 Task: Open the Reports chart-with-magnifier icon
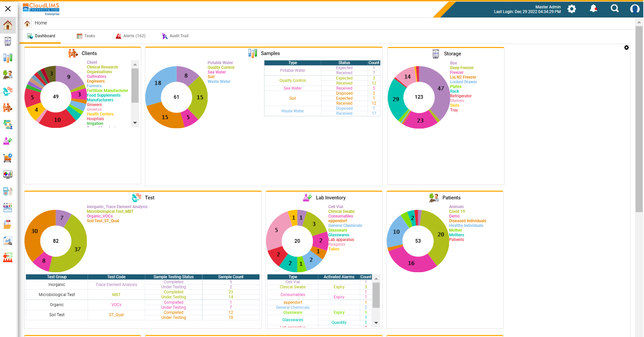(x=7, y=241)
